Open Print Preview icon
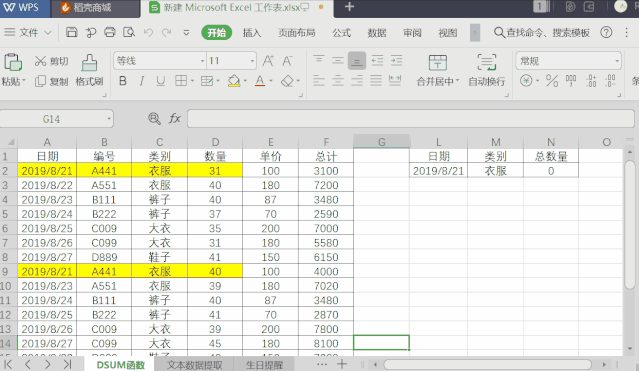 pyautogui.click(x=129, y=32)
